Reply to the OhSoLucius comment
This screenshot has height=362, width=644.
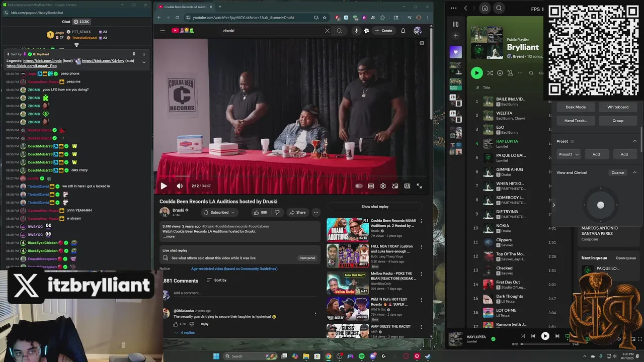(204, 324)
